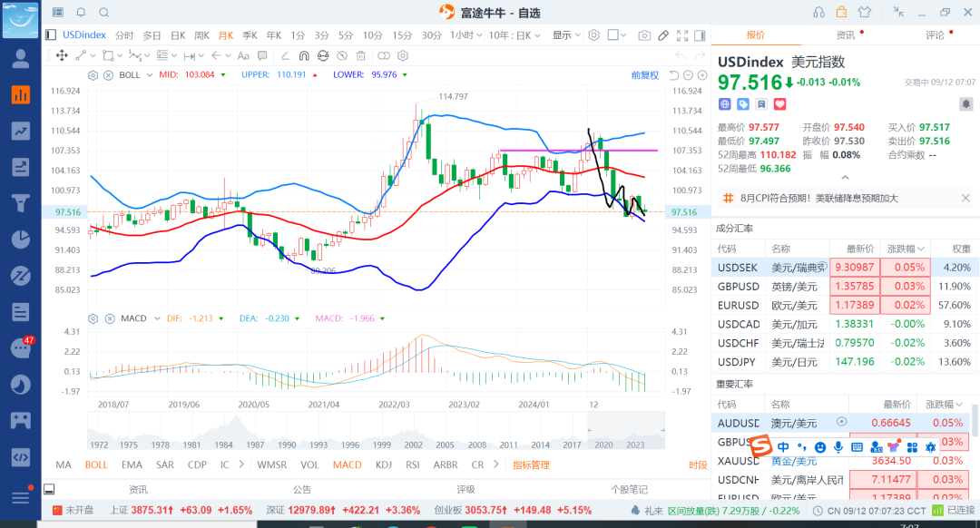The image size is (980, 528).
Task: Toggle the UPPER line visibility arrow
Action: pos(315,75)
